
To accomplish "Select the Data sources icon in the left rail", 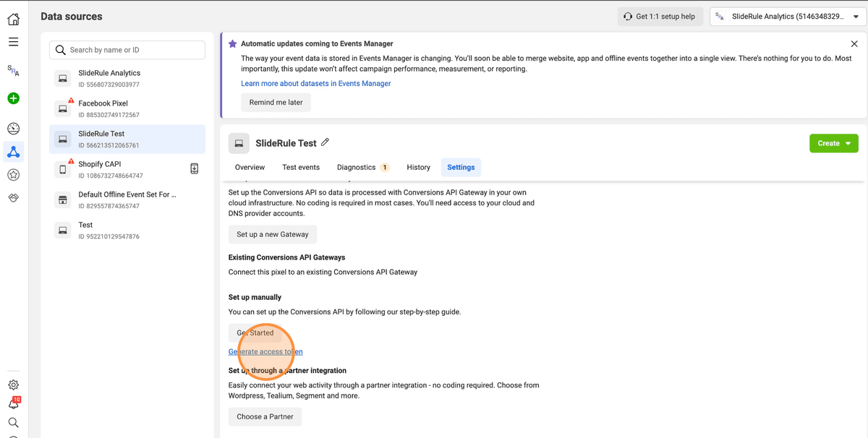I will (x=13, y=152).
